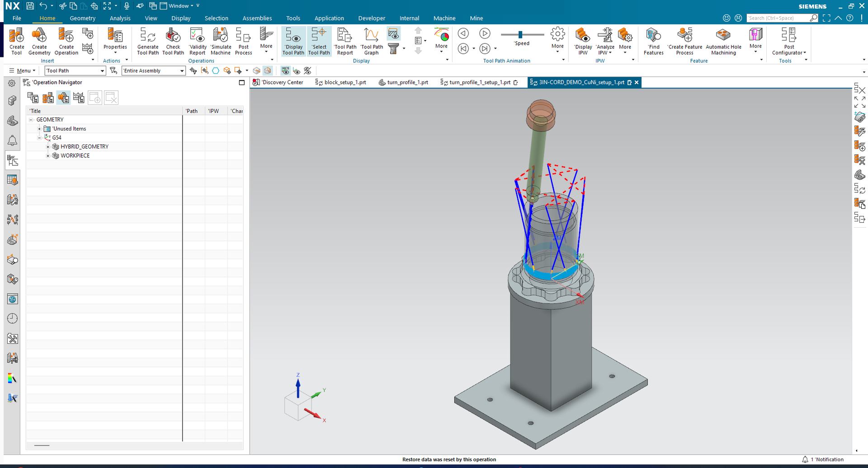This screenshot has width=868, height=468.
Task: Click the Notification indicator in status bar
Action: click(x=823, y=459)
